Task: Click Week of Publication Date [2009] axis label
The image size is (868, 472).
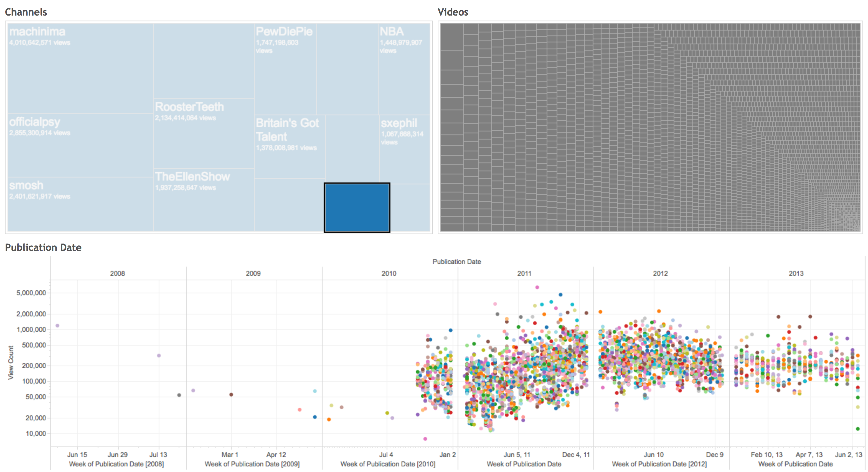Action: coord(252,464)
